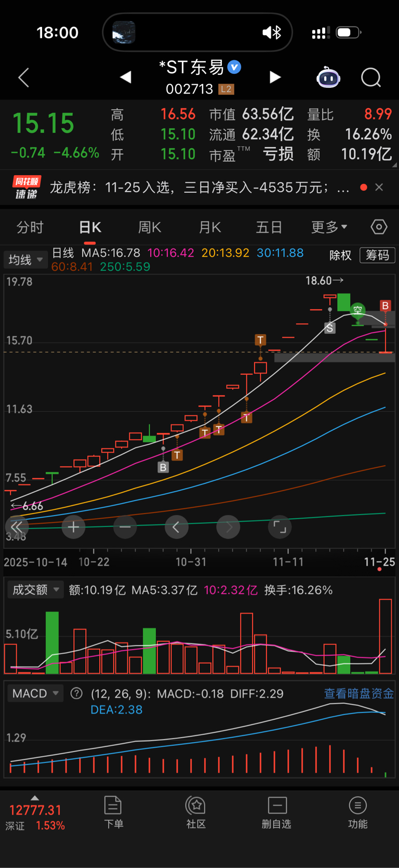Move chart right with the chevron button

[x=228, y=527]
